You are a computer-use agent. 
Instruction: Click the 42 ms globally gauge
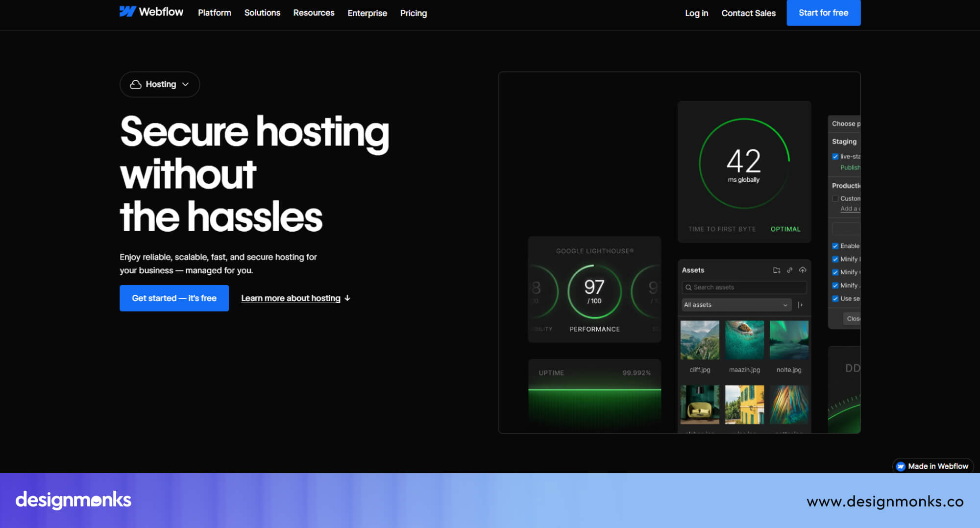coord(744,164)
